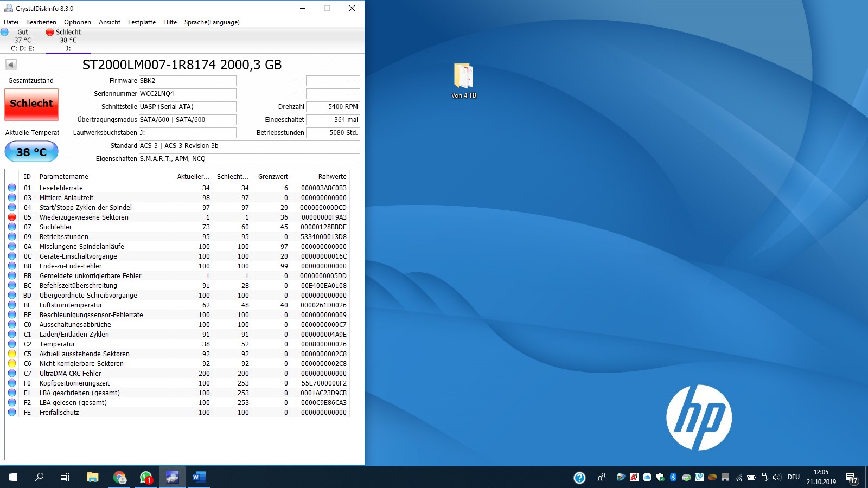Open the Datei menu
The width and height of the screenshot is (868, 488).
click(x=11, y=22)
